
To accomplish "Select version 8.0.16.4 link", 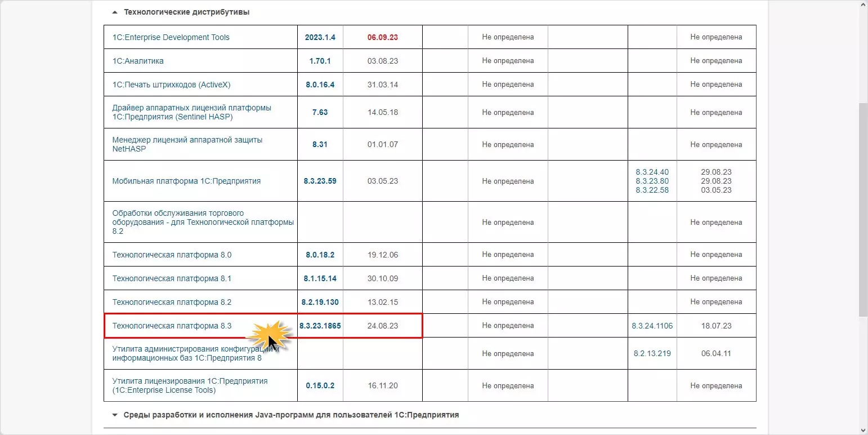I will [x=320, y=85].
